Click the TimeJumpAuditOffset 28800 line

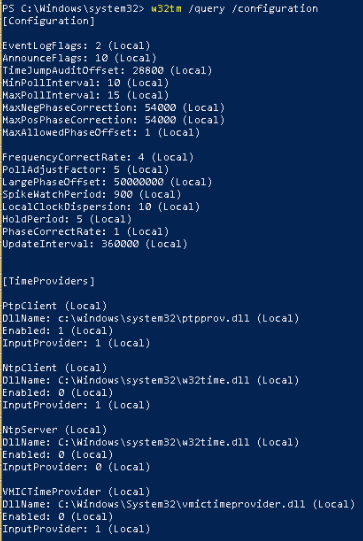point(107,71)
